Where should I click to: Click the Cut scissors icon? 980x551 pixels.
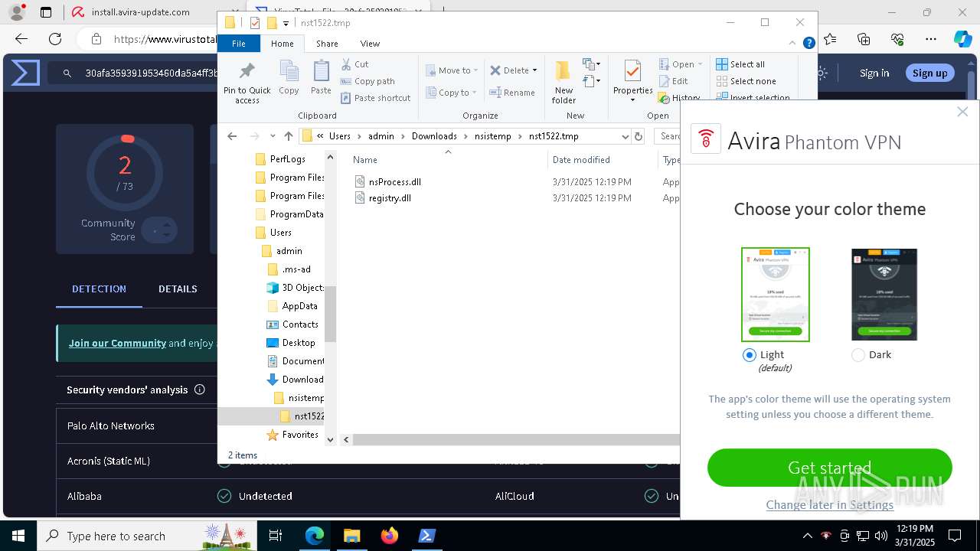tap(346, 64)
